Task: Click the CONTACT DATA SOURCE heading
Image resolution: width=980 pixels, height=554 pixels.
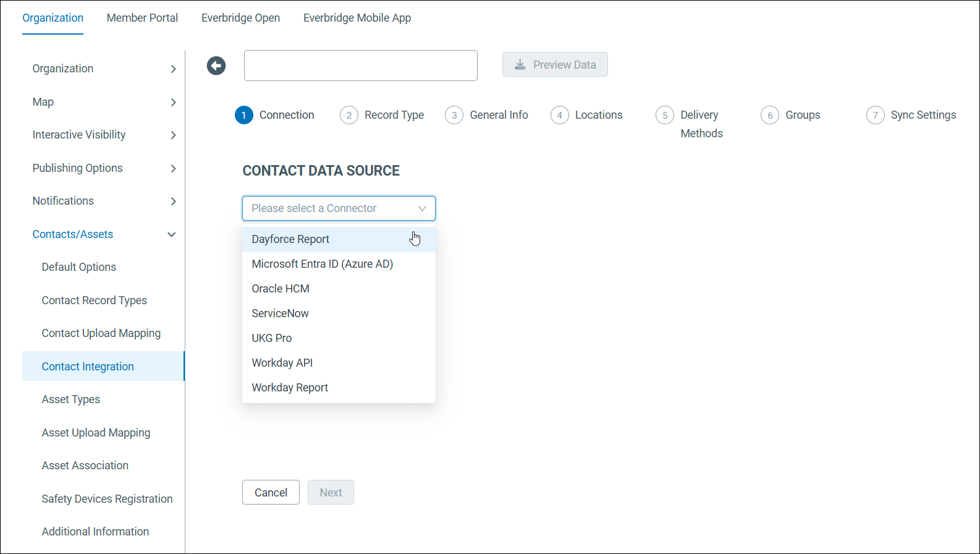Action: point(321,171)
